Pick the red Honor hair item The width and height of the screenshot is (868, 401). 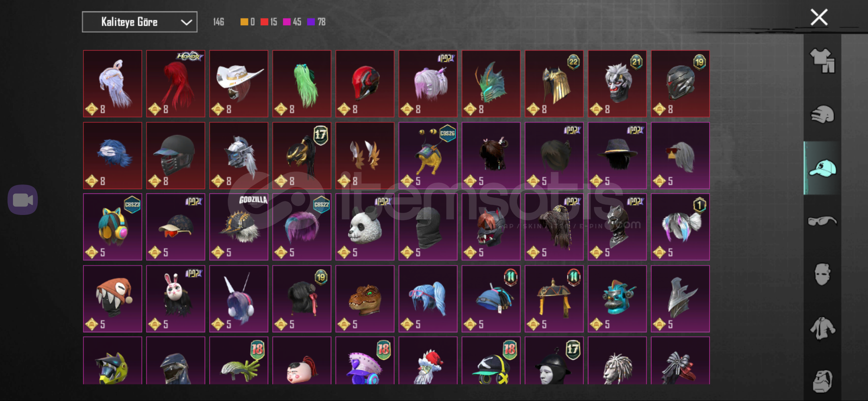[x=175, y=84]
